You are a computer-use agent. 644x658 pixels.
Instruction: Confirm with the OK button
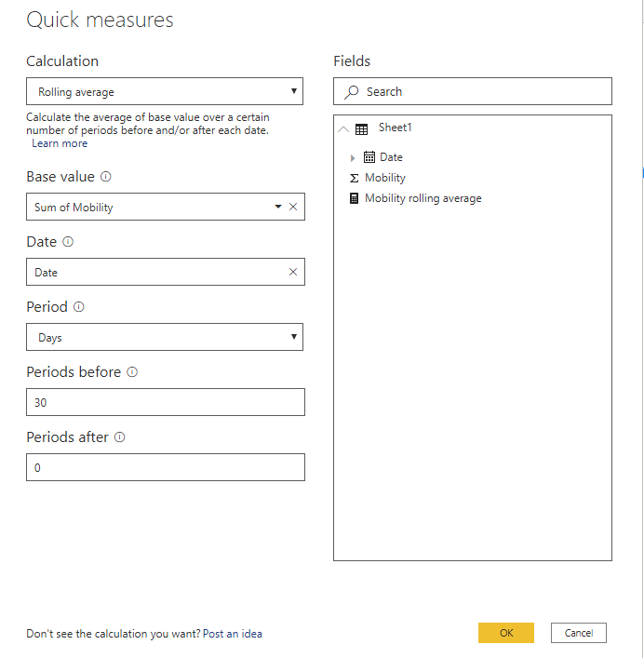[x=506, y=633]
